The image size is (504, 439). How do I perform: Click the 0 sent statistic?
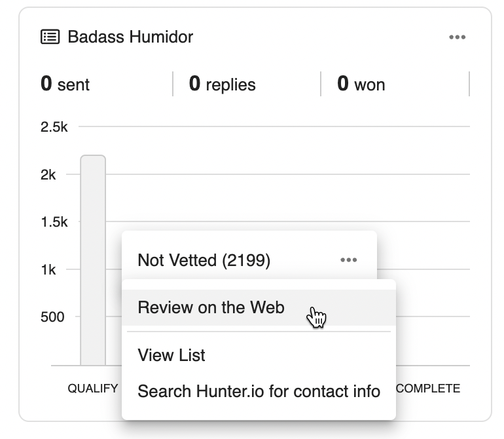(65, 84)
